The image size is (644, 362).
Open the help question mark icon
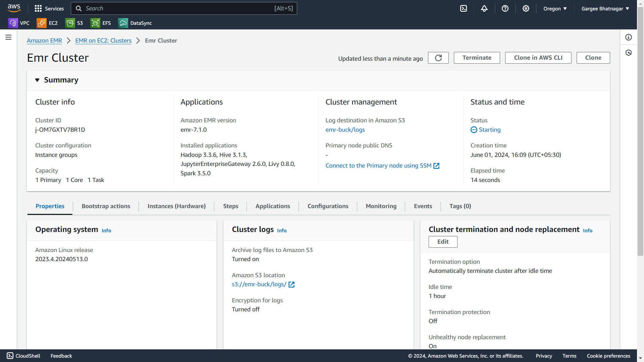pos(505,8)
